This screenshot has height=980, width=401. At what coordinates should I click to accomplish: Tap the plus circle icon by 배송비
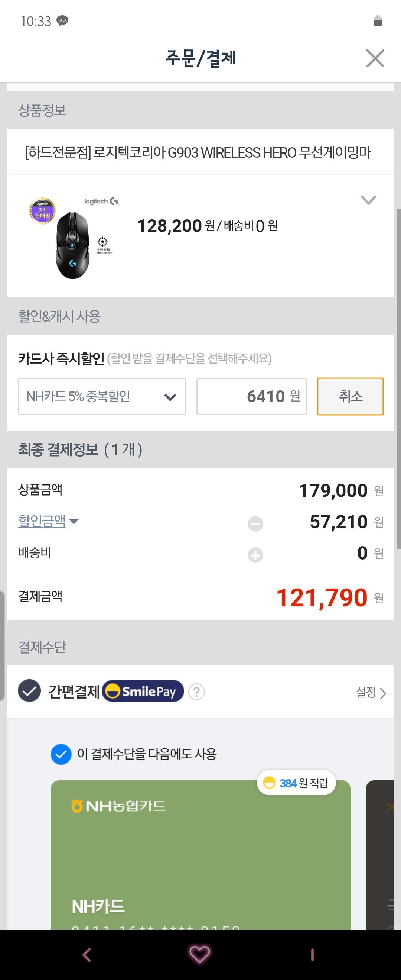pyautogui.click(x=255, y=555)
